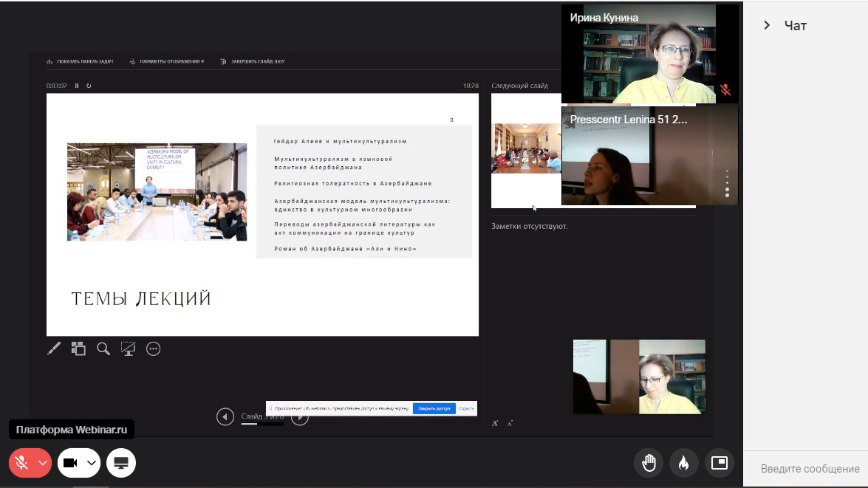
Task: Open the see all slides view
Action: (x=78, y=348)
